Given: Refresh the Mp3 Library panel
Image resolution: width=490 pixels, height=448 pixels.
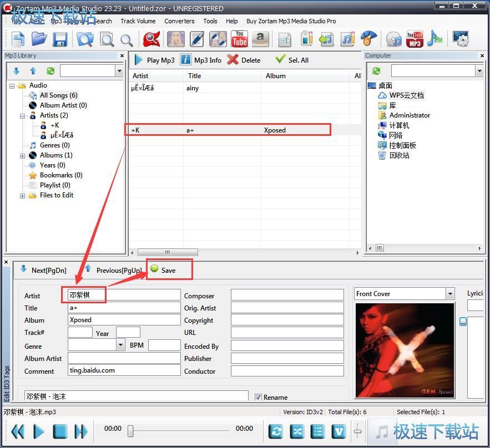Looking at the screenshot, I should tap(50, 71).
